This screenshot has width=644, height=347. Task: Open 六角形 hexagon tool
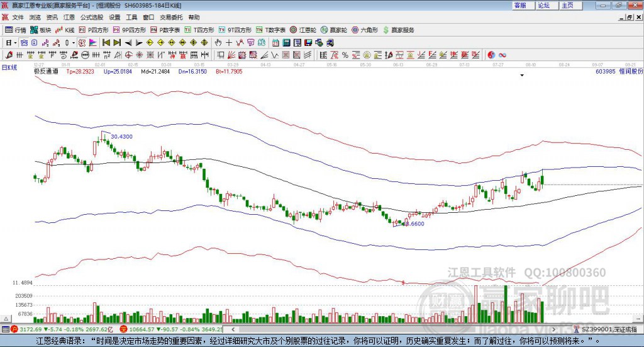[x=365, y=30]
